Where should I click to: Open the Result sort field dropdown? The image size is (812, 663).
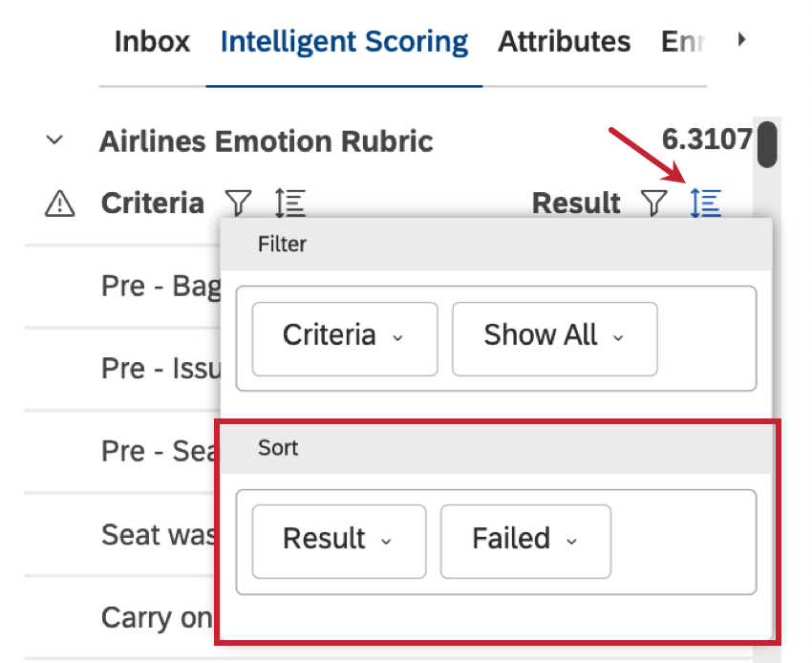click(338, 541)
